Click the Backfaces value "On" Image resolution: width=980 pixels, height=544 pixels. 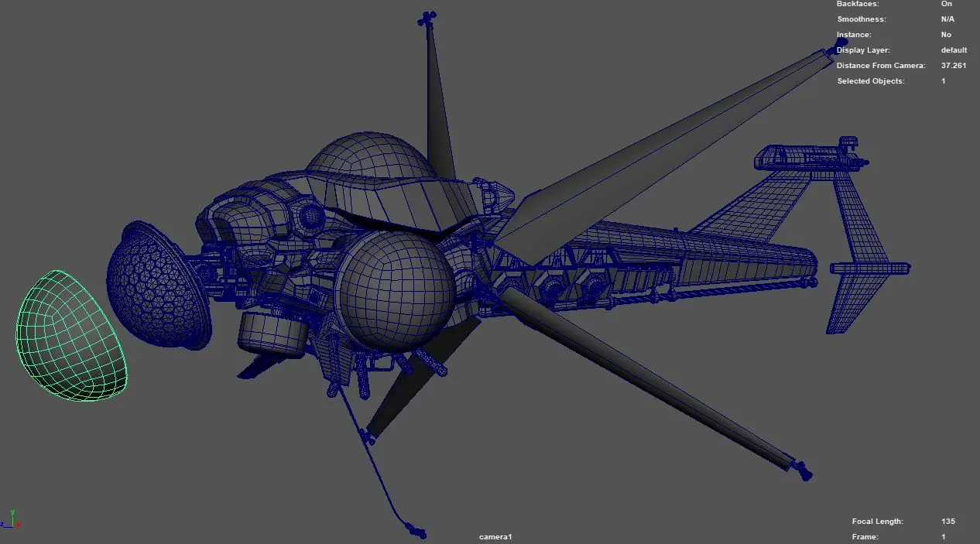tap(946, 4)
